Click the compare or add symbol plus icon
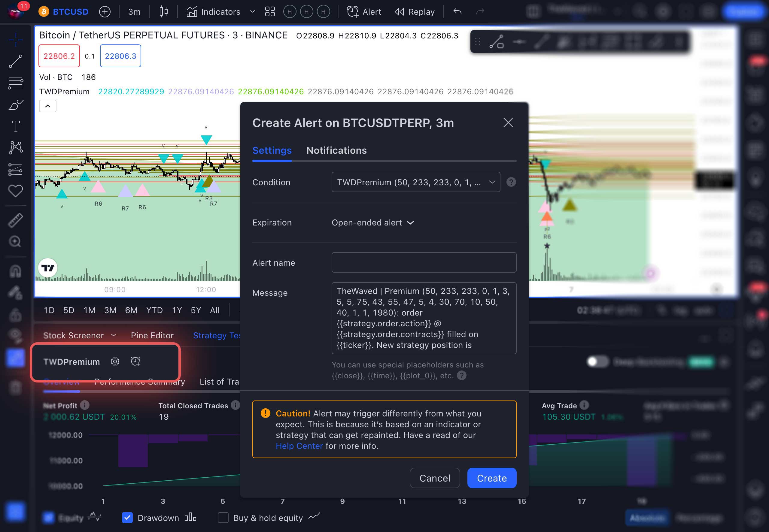The image size is (769, 532). [105, 12]
